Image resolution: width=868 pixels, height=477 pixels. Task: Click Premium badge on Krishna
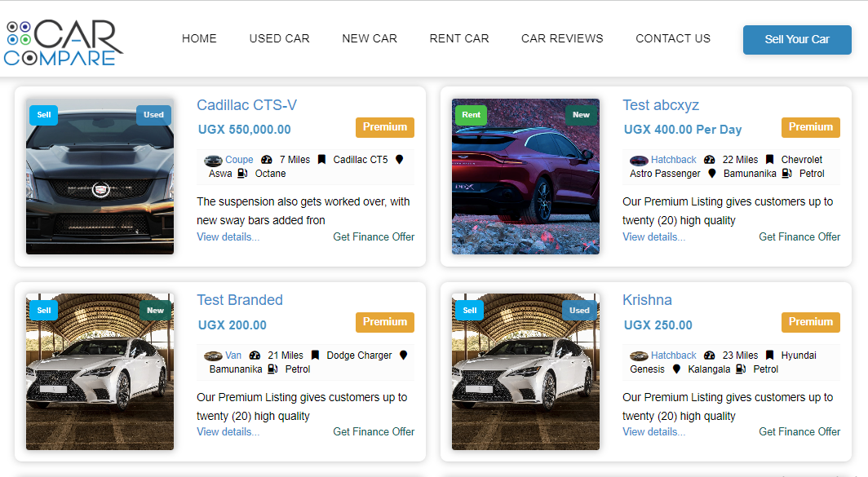[810, 322]
